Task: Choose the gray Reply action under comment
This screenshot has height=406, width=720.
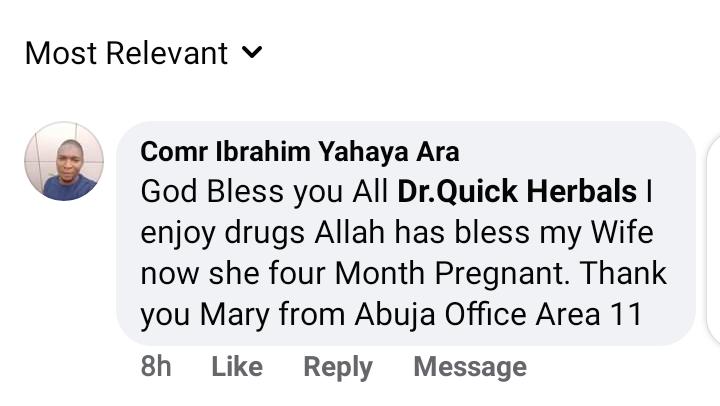Action: click(338, 367)
